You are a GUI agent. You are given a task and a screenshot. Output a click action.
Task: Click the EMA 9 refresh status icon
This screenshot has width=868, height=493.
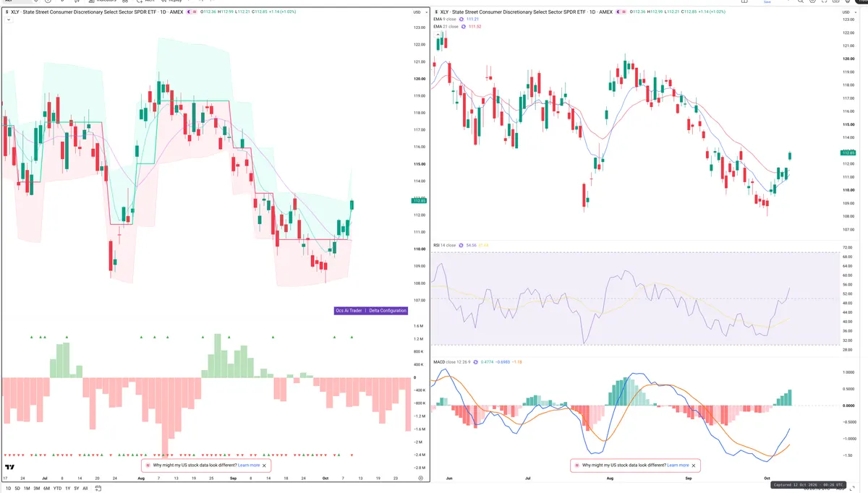point(463,19)
